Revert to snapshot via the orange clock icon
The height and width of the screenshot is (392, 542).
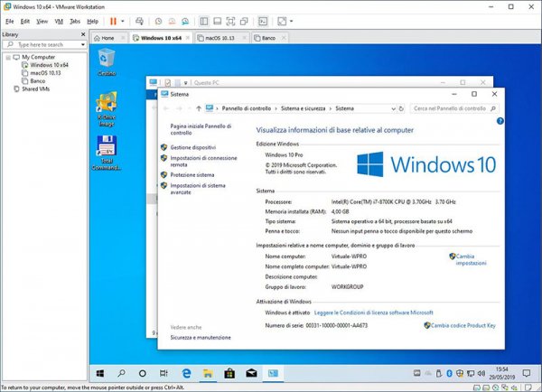[172, 22]
